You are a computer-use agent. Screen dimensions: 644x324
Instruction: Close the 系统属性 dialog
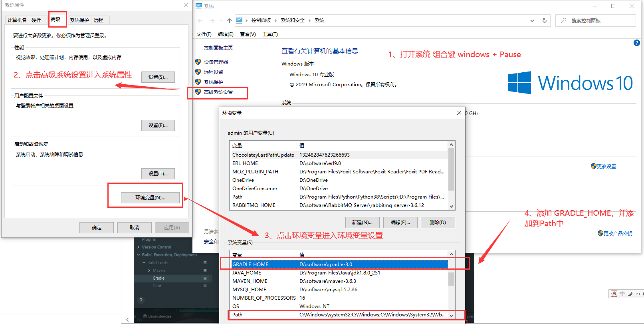(x=186, y=5)
